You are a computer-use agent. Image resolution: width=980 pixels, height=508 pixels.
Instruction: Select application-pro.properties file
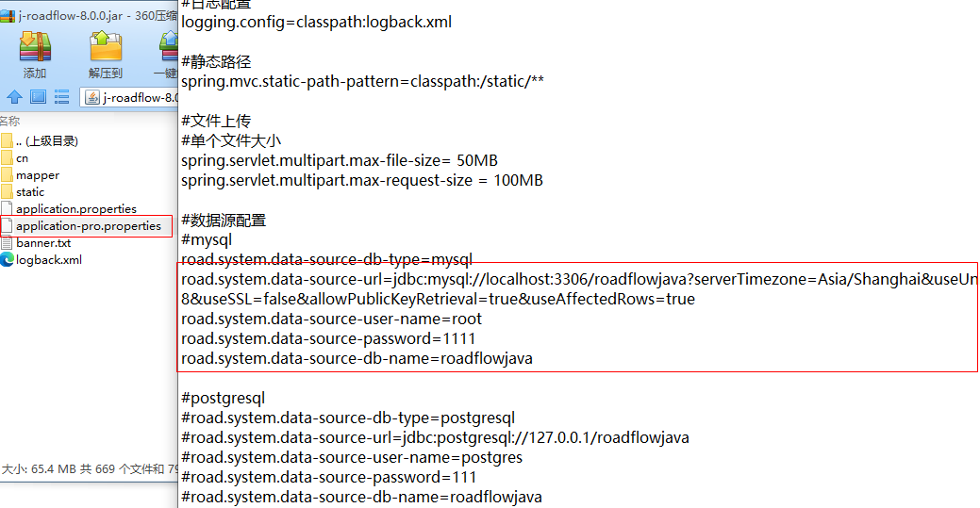pyautogui.click(x=88, y=226)
